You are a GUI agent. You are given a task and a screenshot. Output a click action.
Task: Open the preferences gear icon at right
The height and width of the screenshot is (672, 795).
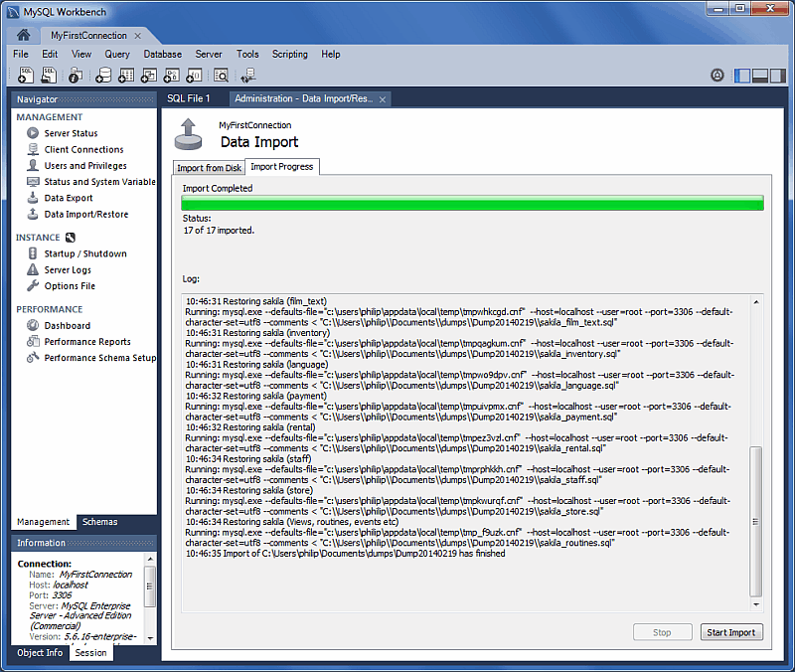(x=716, y=76)
